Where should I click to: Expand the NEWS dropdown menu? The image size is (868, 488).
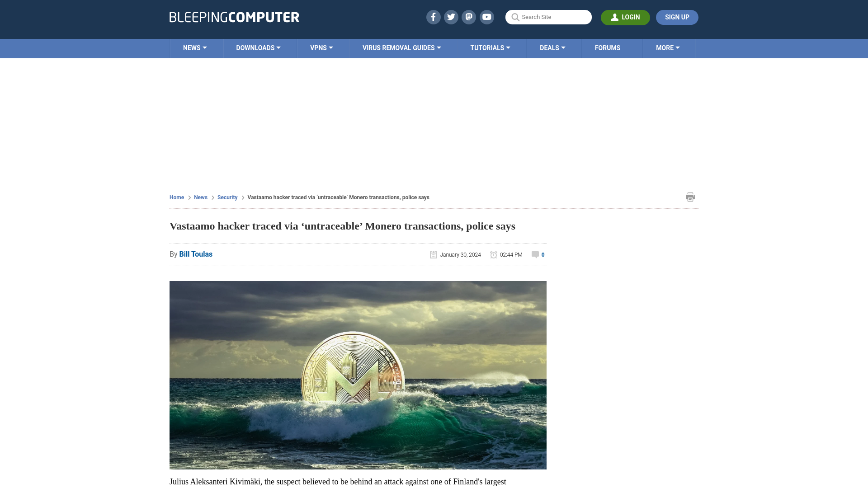[194, 47]
